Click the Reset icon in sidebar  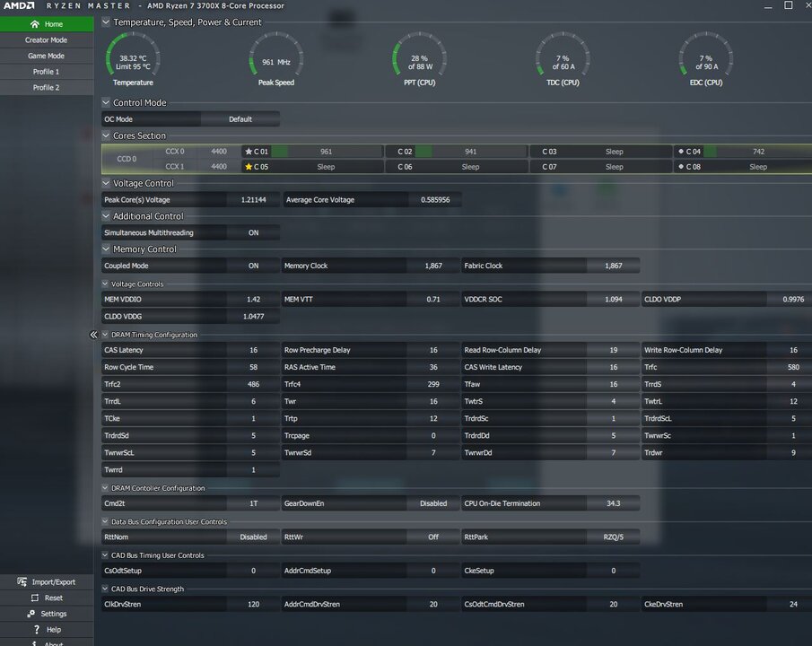32,598
